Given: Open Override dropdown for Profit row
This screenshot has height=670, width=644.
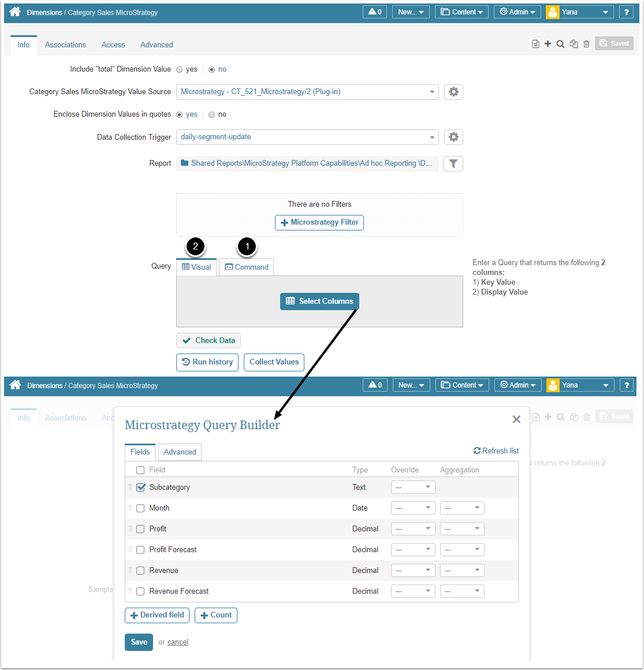Looking at the screenshot, I should tap(413, 528).
